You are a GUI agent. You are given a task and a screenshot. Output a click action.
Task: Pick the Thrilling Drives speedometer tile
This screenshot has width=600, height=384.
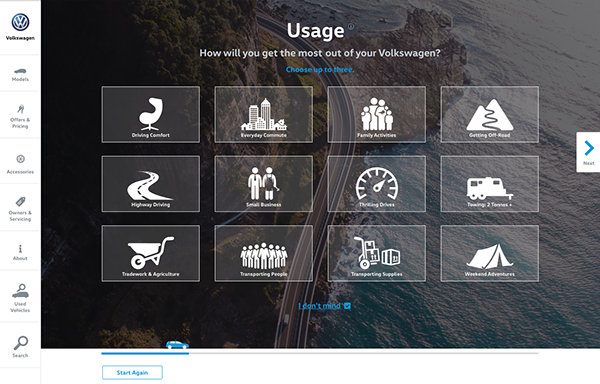[x=377, y=184]
